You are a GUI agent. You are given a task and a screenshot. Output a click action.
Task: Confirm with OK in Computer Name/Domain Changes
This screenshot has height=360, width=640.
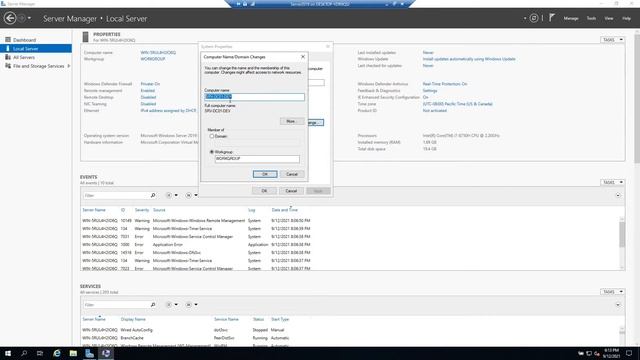tap(265, 174)
